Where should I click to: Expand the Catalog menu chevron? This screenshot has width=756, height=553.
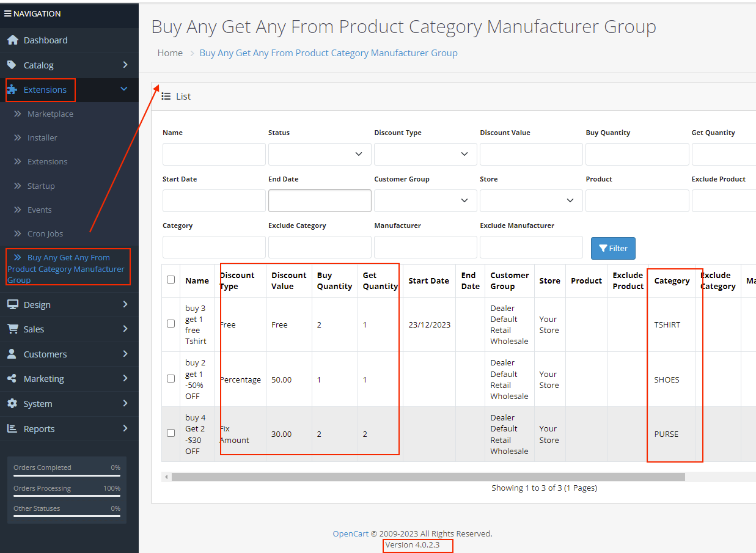click(x=125, y=65)
